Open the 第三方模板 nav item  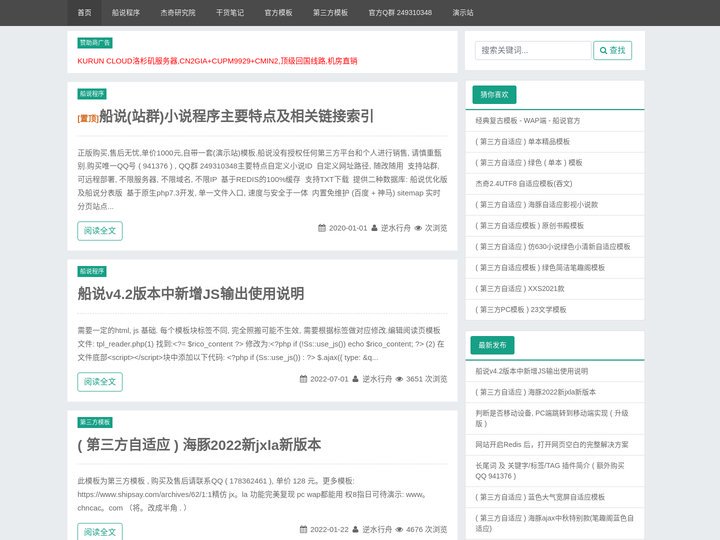(x=330, y=13)
